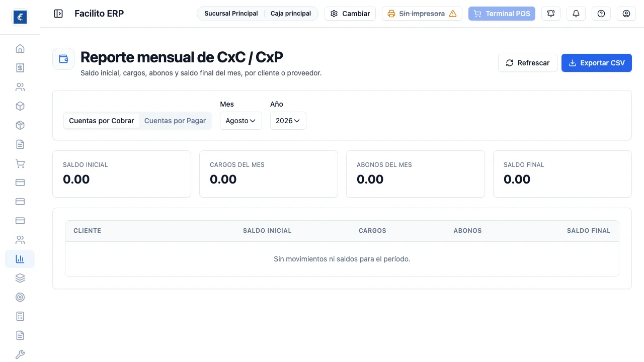The image size is (644, 362).
Task: Click the Facilito ERP title text
Action: (99, 14)
